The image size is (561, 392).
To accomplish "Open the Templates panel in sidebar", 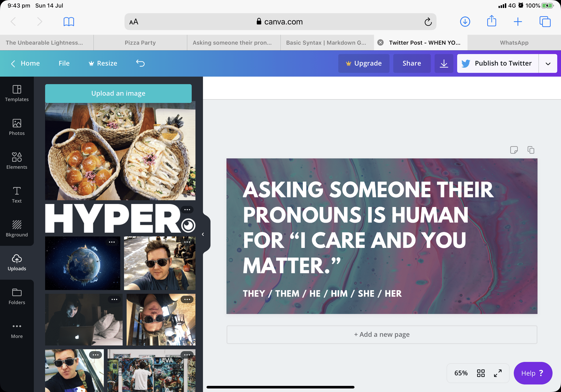I will [x=17, y=93].
